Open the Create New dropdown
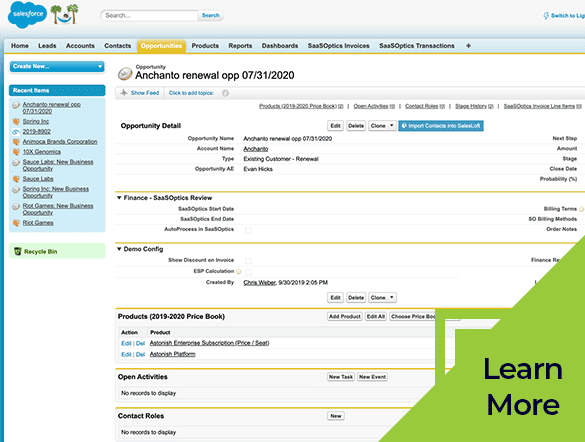 (x=57, y=66)
